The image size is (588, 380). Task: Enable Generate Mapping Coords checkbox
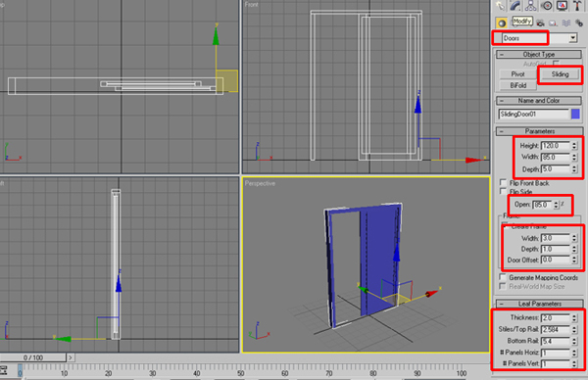503,277
